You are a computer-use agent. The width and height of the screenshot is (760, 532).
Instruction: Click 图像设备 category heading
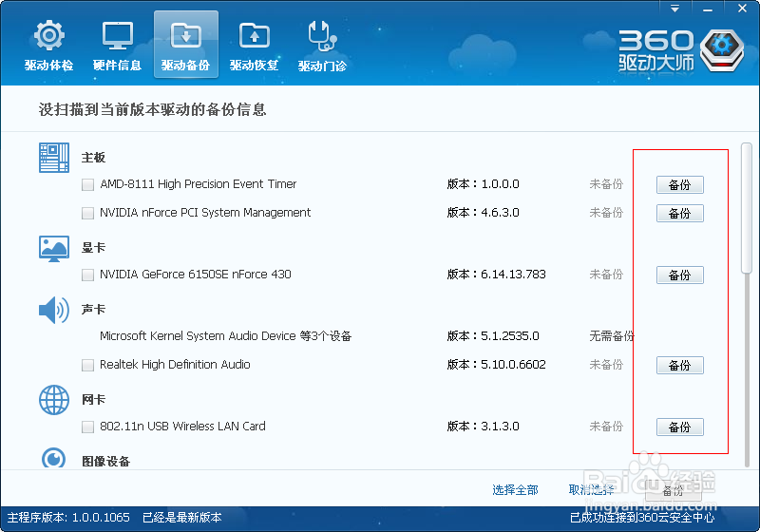(105, 461)
